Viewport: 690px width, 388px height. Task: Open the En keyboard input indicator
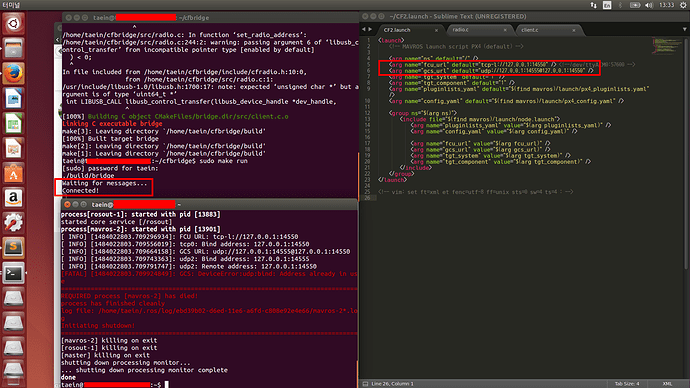click(x=607, y=5)
